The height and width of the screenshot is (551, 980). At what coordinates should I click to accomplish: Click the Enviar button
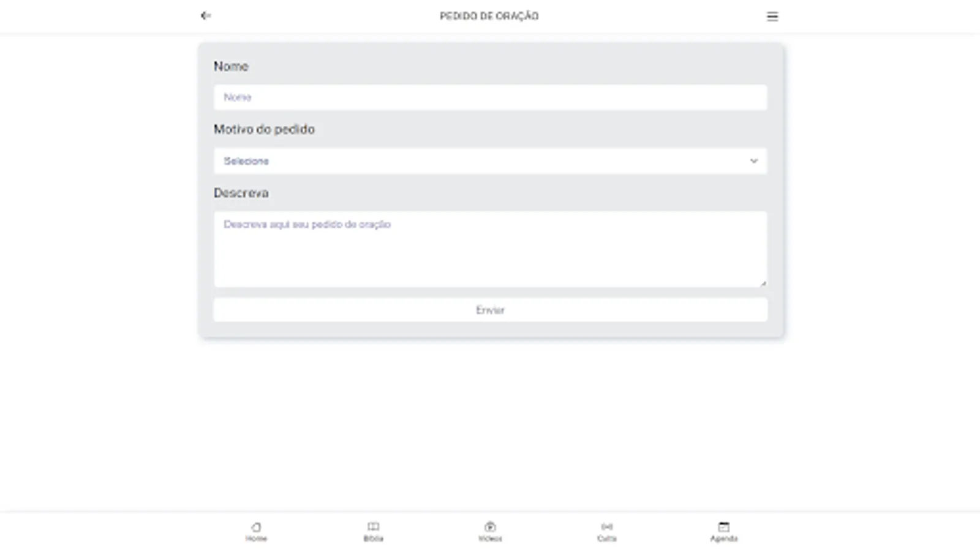[x=490, y=310]
